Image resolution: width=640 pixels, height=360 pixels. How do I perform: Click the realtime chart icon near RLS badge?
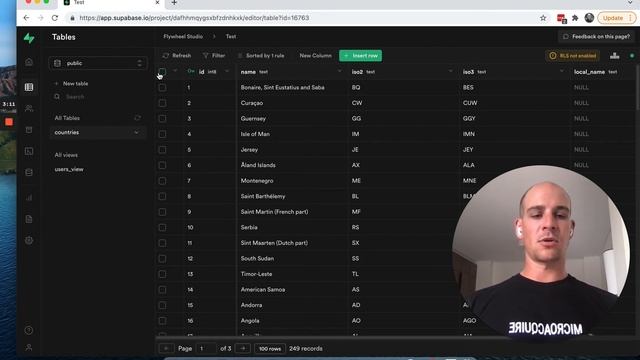pyautogui.click(x=614, y=56)
